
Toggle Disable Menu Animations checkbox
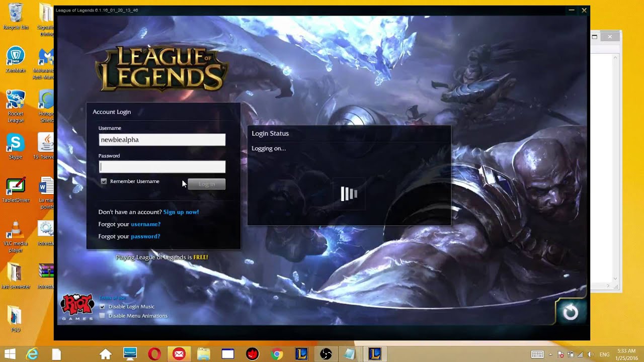[x=102, y=316]
